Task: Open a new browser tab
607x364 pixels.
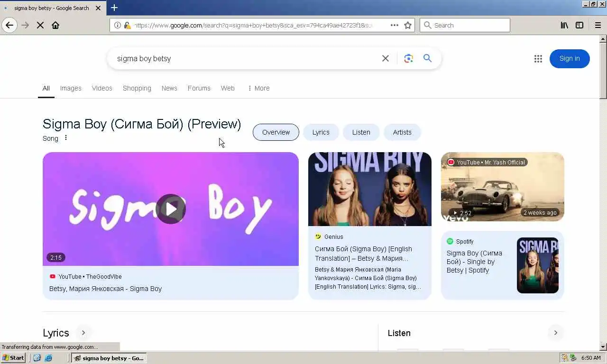Action: coord(114,8)
